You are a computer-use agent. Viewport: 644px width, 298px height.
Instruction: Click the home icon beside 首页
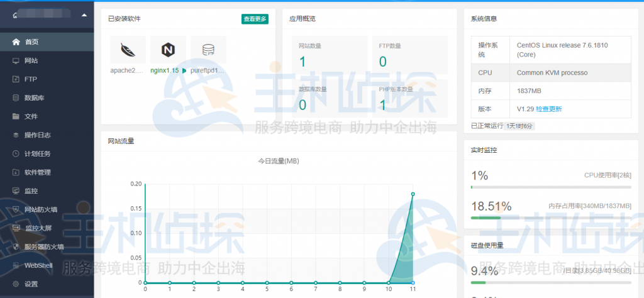tap(16, 42)
